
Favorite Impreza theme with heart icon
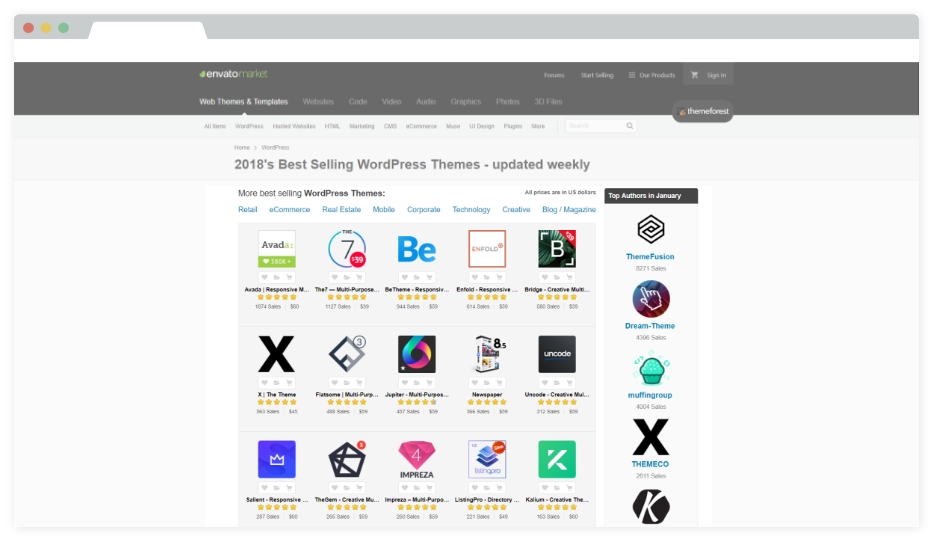coord(404,488)
